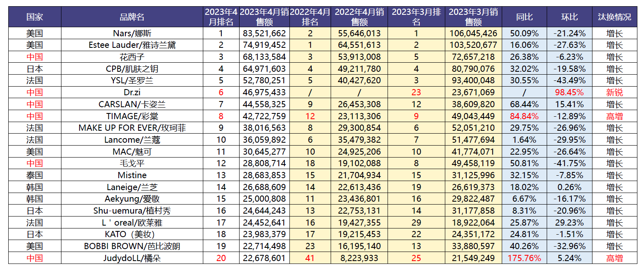The width and height of the screenshot is (644, 266).
Task: Click the sales value 68,133,584
Action: pyautogui.click(x=264, y=57)
